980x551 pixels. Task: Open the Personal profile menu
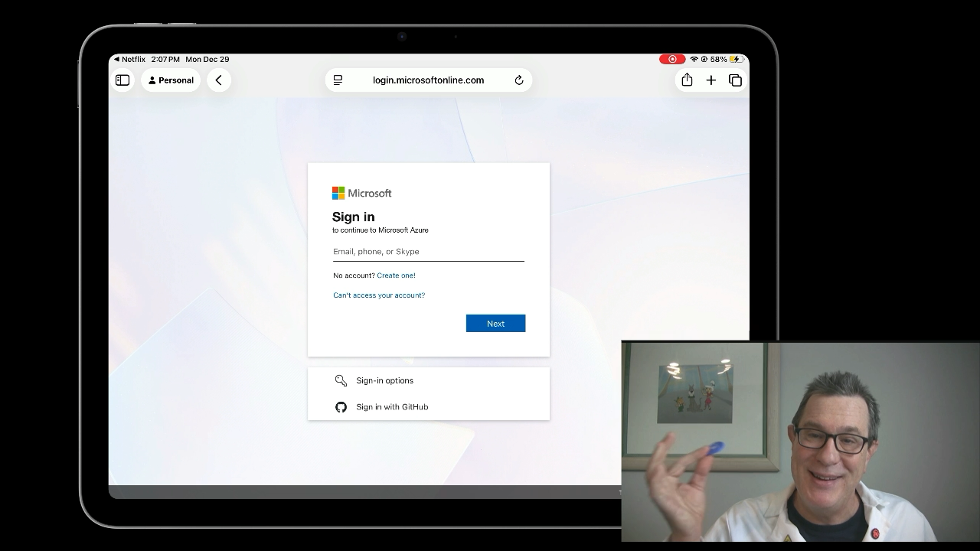coord(171,80)
